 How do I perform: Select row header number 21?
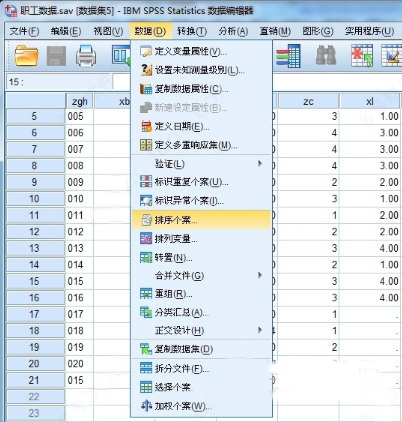coord(35,380)
